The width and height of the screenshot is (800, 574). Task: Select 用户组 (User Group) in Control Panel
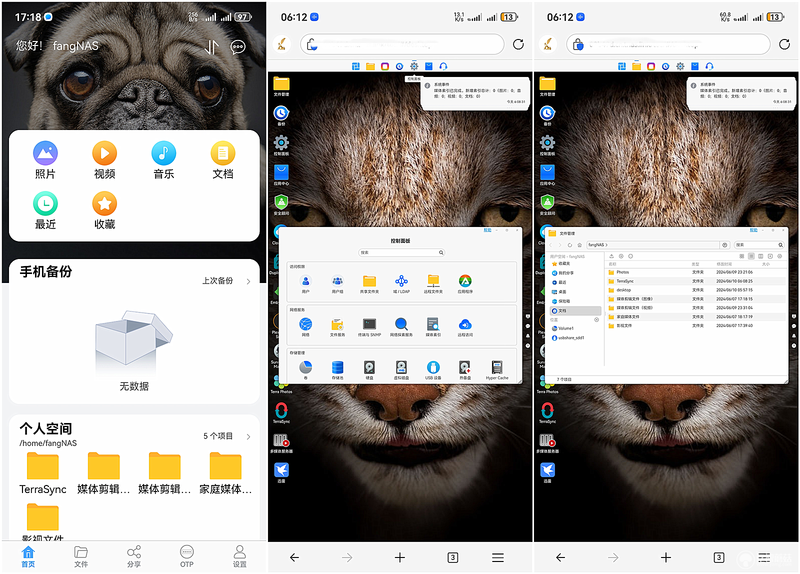click(x=337, y=284)
